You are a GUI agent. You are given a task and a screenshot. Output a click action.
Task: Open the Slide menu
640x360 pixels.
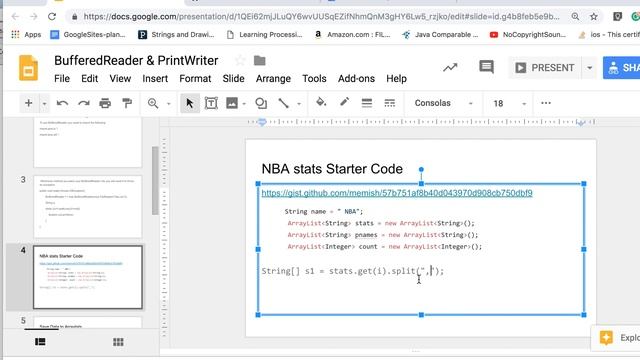click(x=233, y=78)
